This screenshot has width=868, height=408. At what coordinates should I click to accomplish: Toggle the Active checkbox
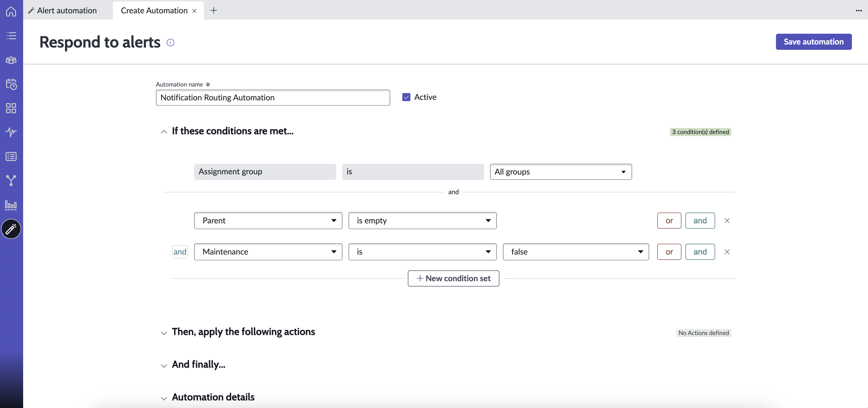tap(406, 97)
